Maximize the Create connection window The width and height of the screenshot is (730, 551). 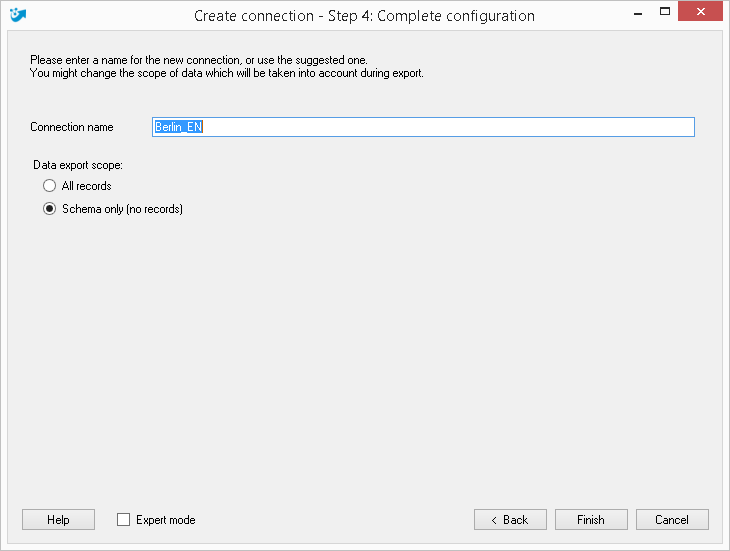coord(665,12)
